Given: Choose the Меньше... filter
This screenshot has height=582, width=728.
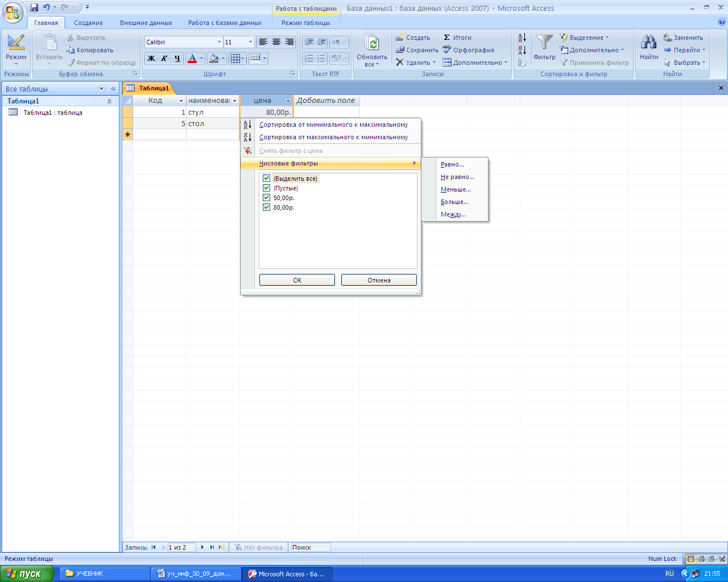Looking at the screenshot, I should [455, 189].
